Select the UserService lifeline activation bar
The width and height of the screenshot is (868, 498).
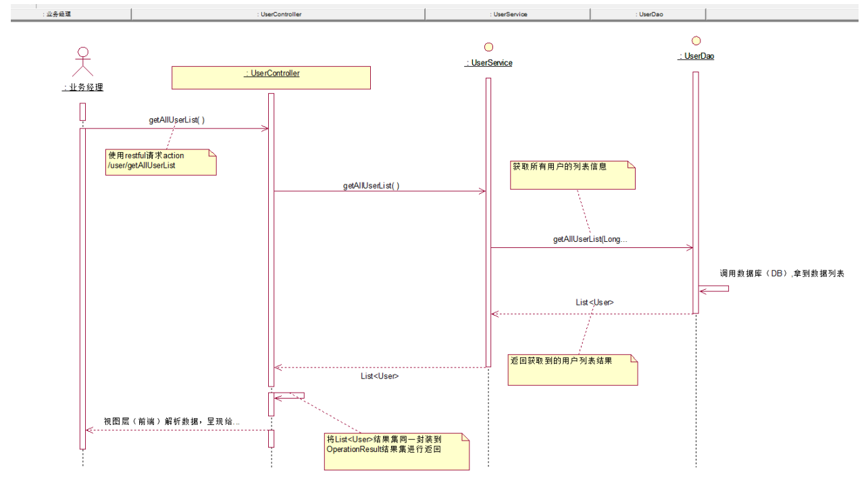[488, 222]
